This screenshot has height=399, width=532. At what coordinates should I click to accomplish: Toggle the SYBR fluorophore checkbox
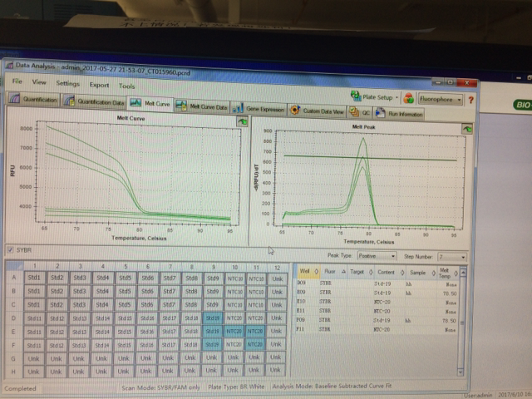[x=10, y=249]
